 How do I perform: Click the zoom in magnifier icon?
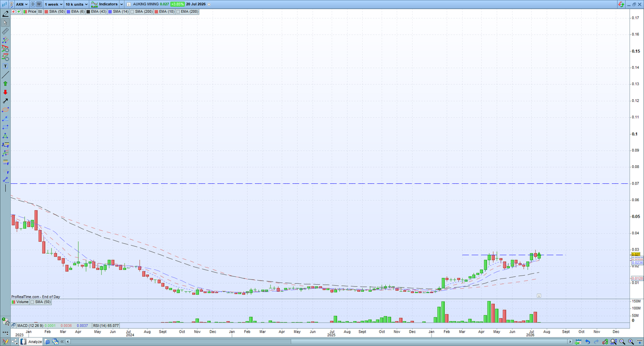coord(631,342)
